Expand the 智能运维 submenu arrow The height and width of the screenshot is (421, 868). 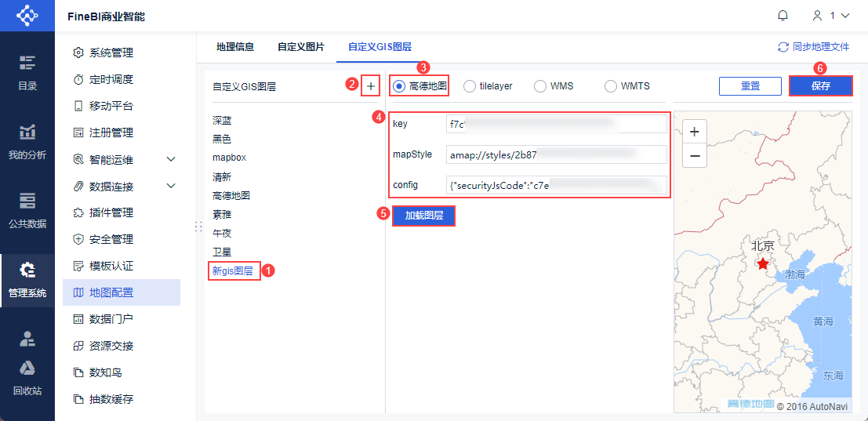[171, 160]
